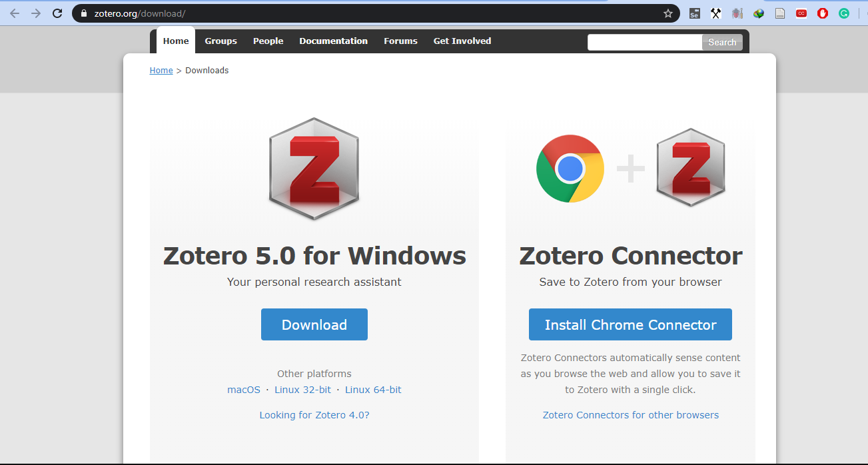Click the Chrome logo in Connector section
This screenshot has width=868, height=465.
(x=570, y=169)
